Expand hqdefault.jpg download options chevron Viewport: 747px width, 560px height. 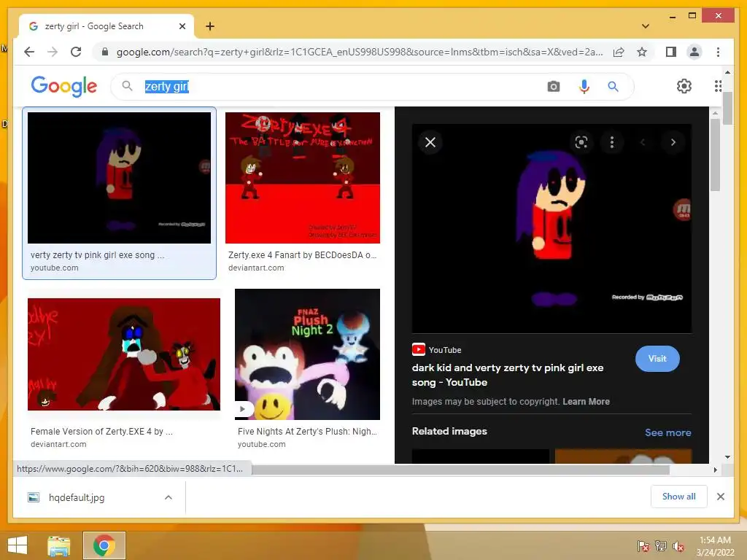click(169, 497)
